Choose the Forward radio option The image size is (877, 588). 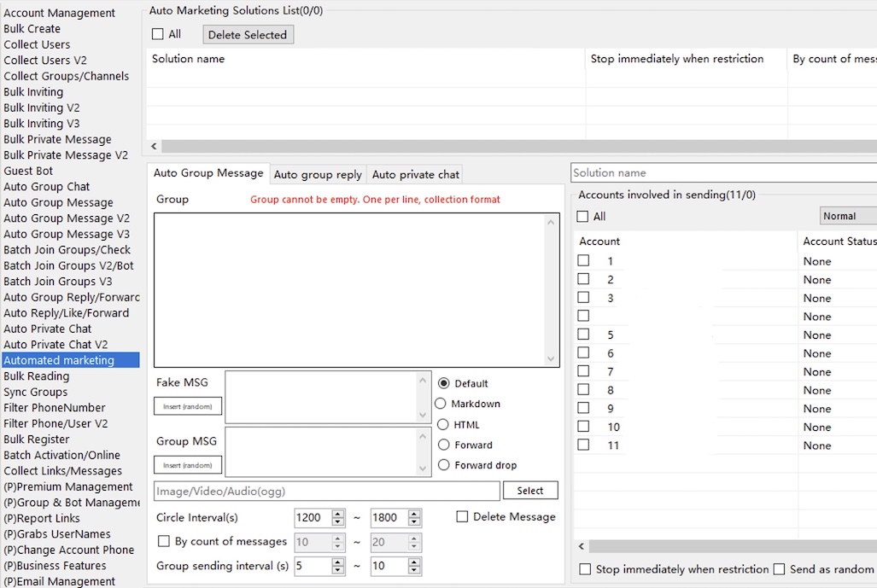(443, 445)
